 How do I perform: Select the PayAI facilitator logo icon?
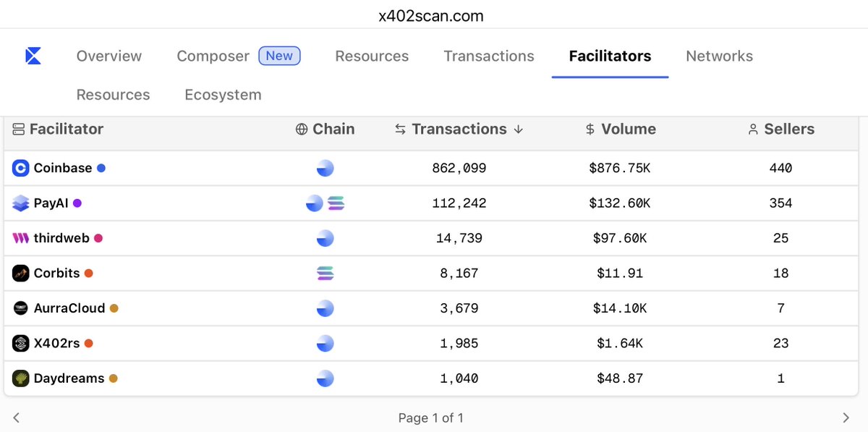tap(20, 203)
